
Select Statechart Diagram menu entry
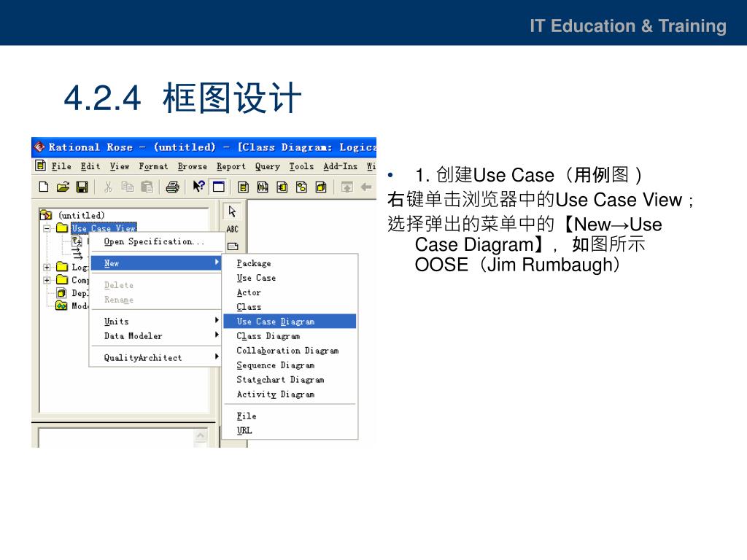290,379
